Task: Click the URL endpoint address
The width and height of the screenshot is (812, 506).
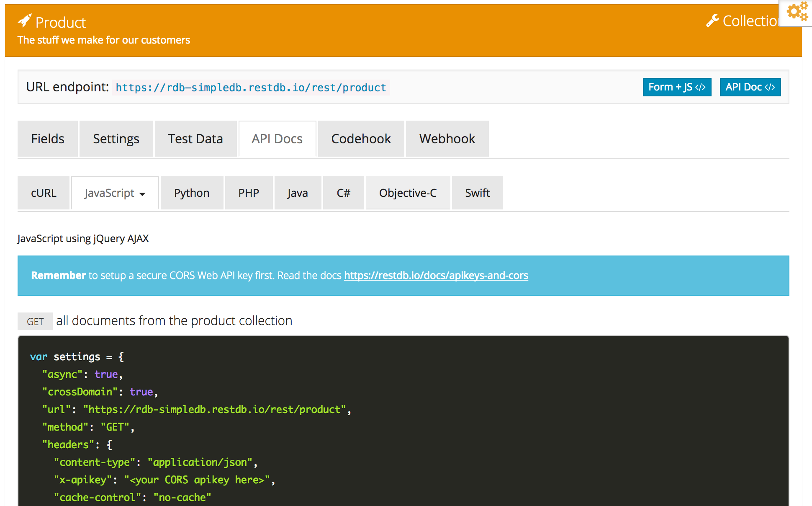Action: point(251,88)
